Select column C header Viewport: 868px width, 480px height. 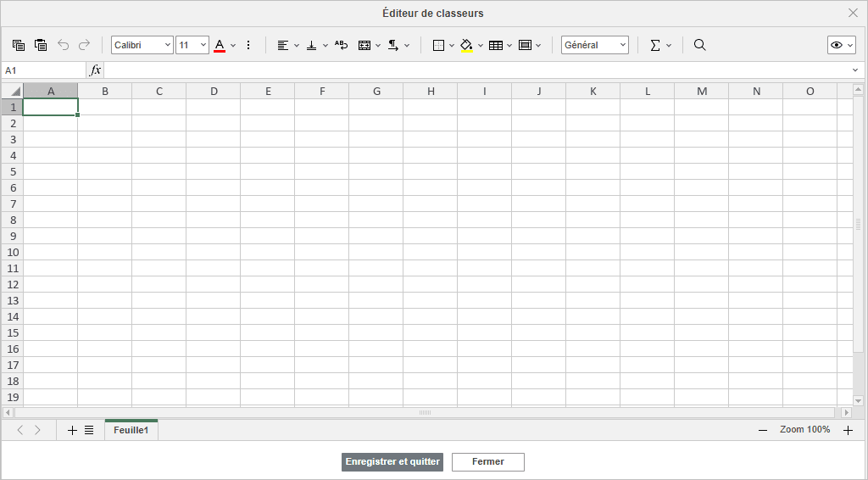[159, 92]
